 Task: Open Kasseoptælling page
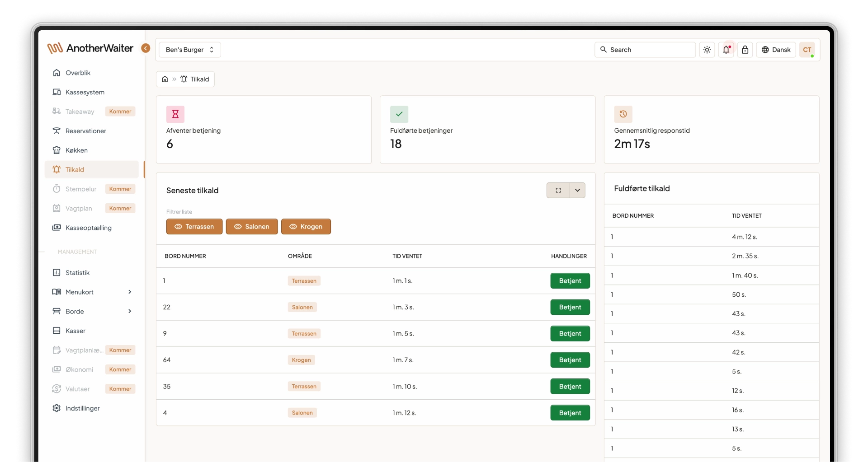click(x=92, y=228)
